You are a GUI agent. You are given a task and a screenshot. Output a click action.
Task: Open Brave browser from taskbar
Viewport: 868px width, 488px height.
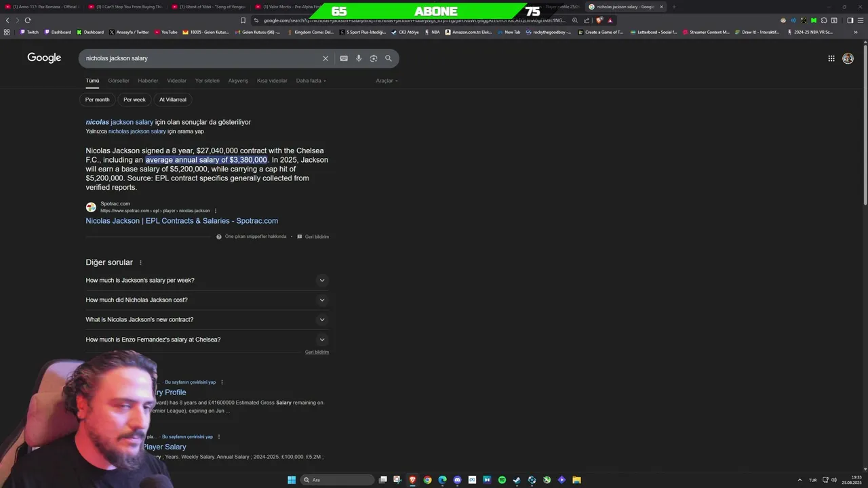[x=412, y=480]
